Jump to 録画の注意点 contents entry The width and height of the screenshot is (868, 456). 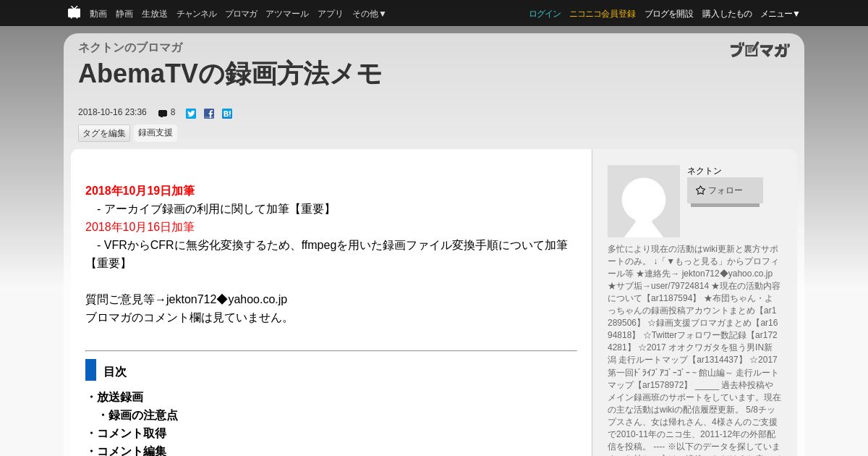coord(143,415)
